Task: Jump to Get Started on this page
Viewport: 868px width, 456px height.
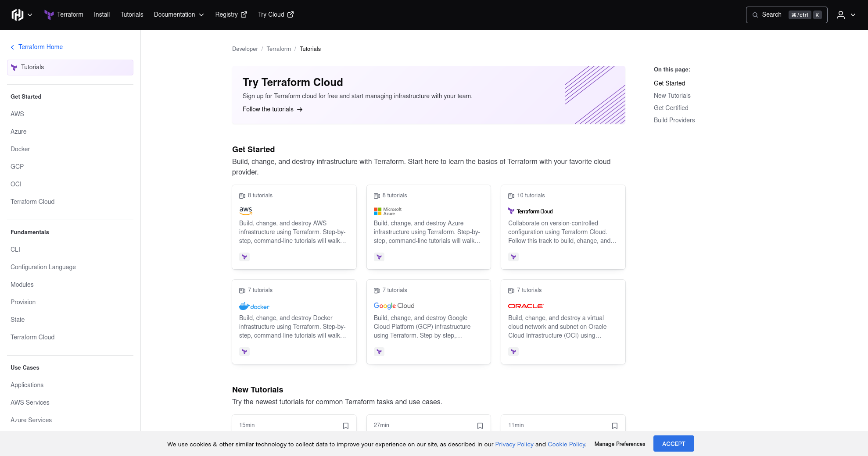Action: 669,83
